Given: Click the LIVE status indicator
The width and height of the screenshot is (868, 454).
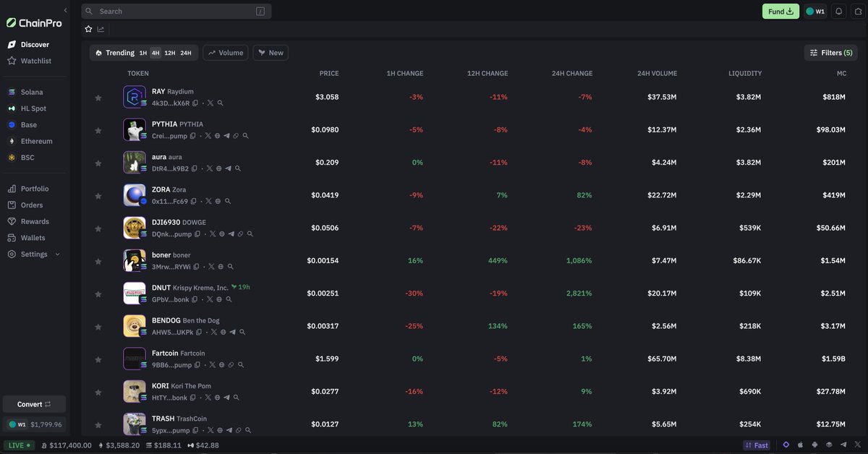Looking at the screenshot, I should (20, 445).
